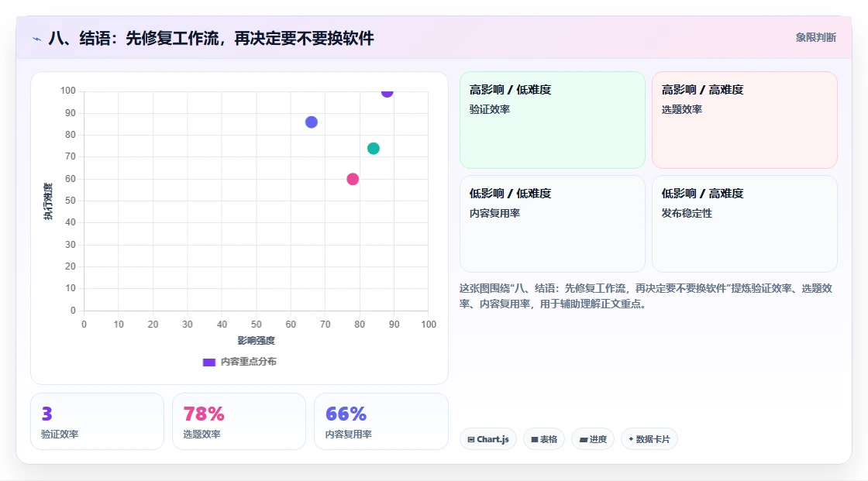Image resolution: width=868 pixels, height=481 pixels.
Task: Click the 象限判断 label in the header
Action: pos(815,38)
